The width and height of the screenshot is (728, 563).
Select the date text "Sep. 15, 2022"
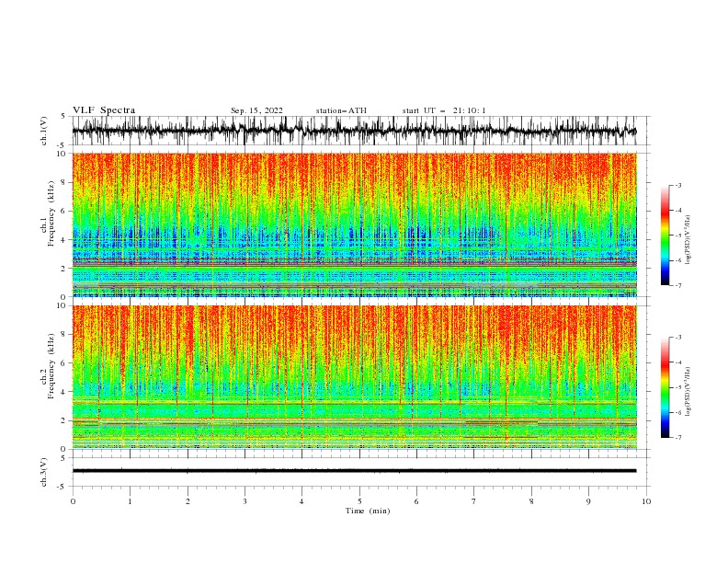(256, 110)
